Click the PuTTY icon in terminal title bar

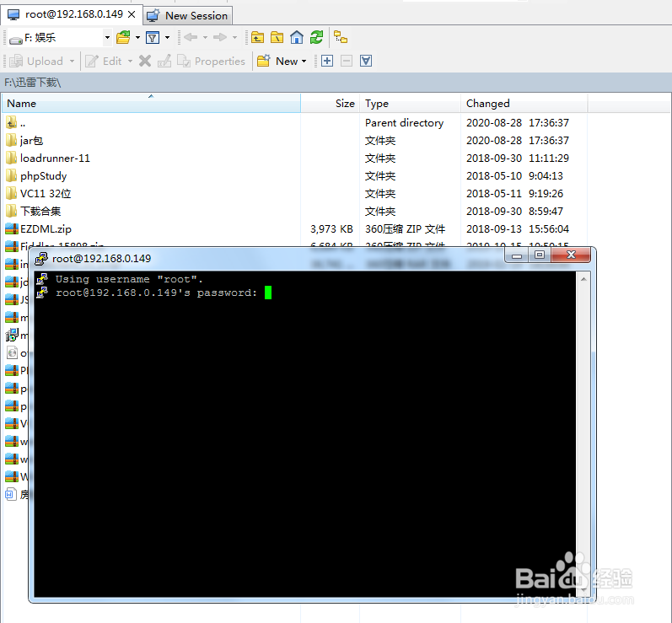pyautogui.click(x=41, y=258)
